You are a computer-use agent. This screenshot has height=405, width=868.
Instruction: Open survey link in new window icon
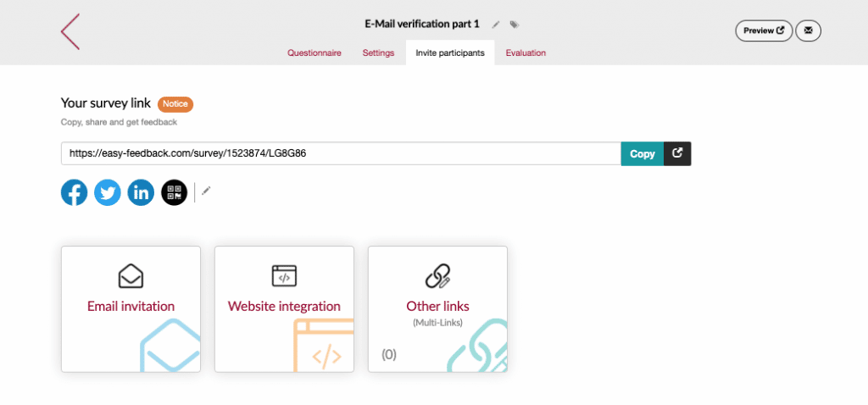(x=677, y=154)
